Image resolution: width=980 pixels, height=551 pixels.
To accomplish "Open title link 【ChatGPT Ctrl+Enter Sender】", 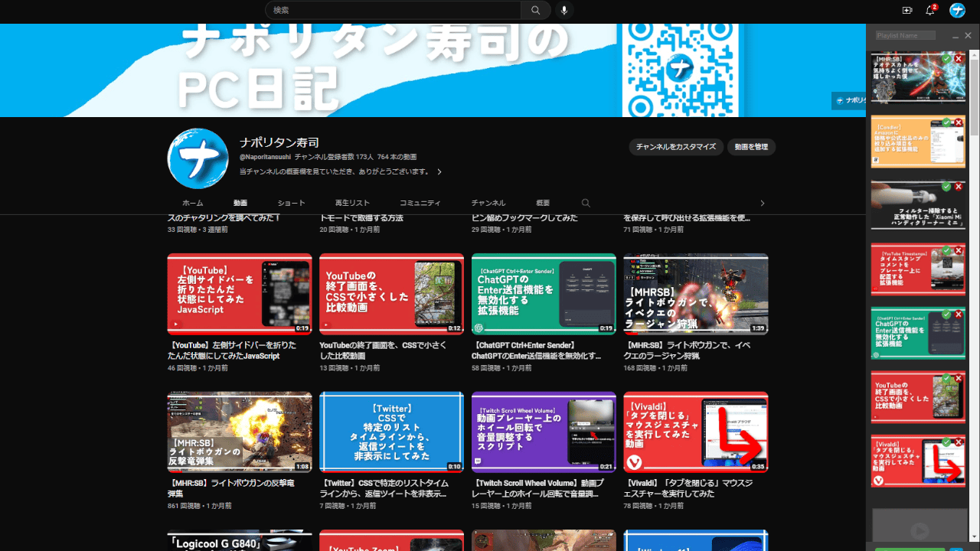I will pyautogui.click(x=537, y=350).
